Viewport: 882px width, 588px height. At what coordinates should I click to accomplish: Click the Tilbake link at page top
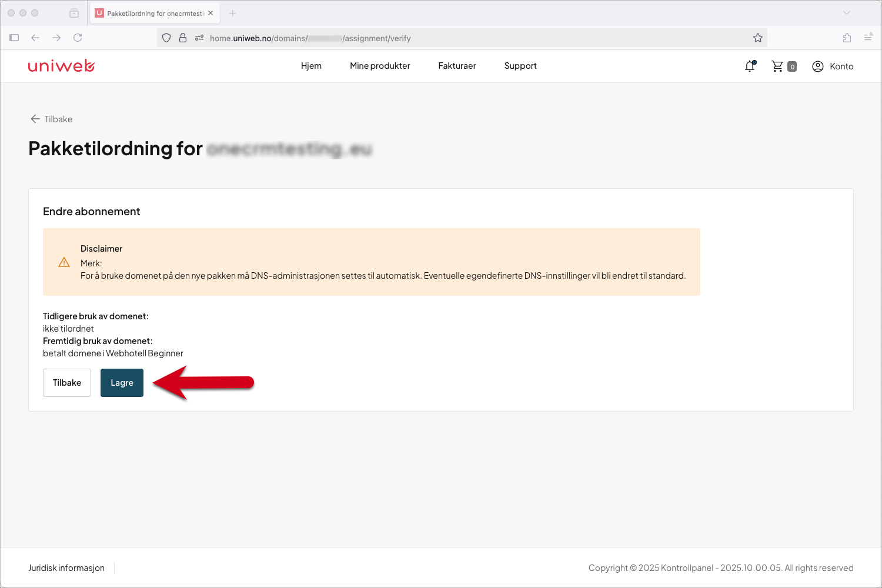click(51, 119)
